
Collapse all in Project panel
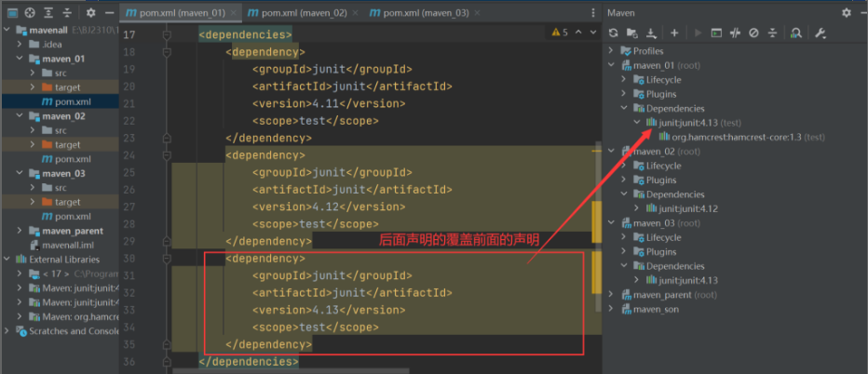[x=68, y=12]
